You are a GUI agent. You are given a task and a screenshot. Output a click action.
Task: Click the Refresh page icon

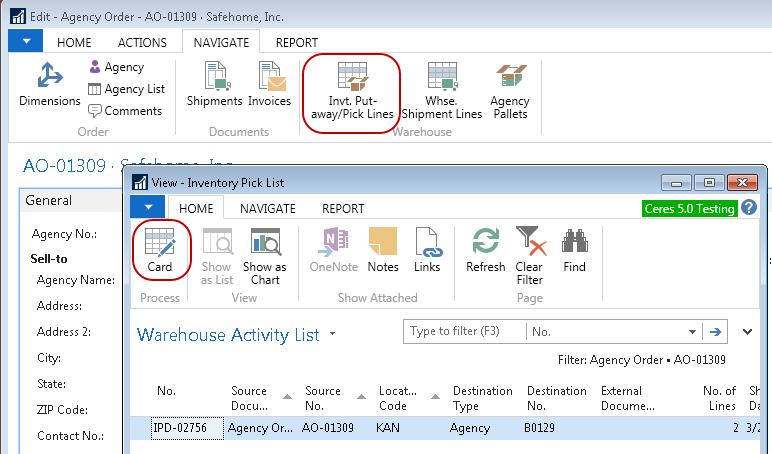485,251
